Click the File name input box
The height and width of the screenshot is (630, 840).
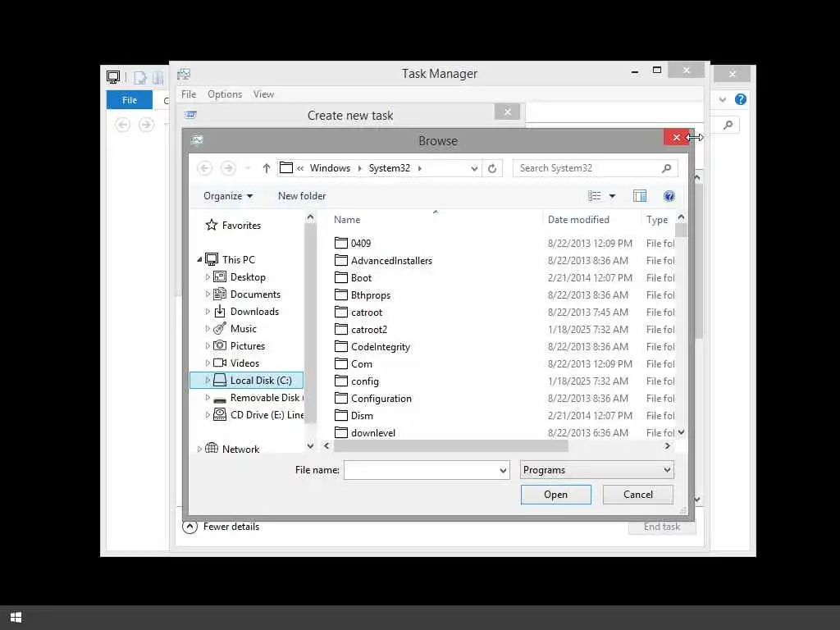tap(421, 470)
